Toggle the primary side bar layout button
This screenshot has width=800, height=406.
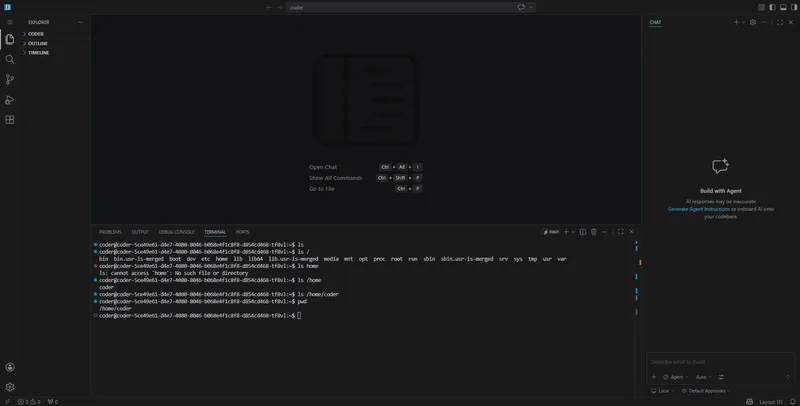[x=772, y=7]
